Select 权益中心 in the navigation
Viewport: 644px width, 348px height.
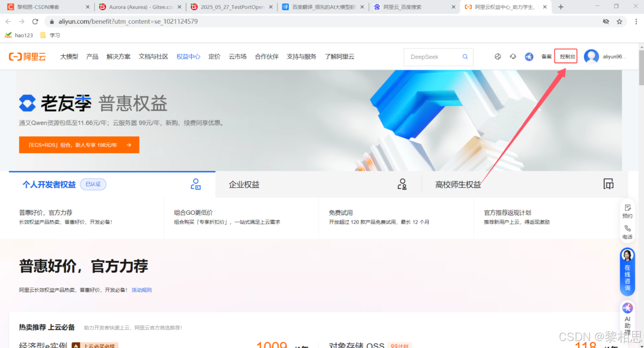point(188,57)
